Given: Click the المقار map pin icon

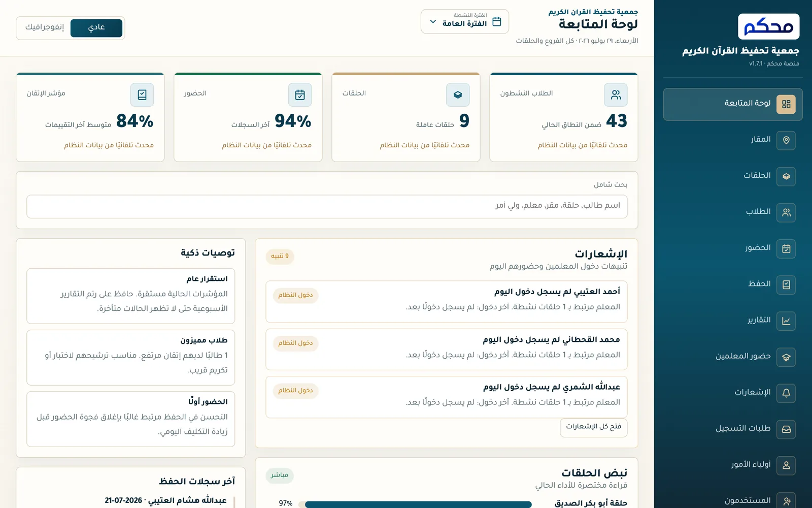Looking at the screenshot, I should point(786,140).
